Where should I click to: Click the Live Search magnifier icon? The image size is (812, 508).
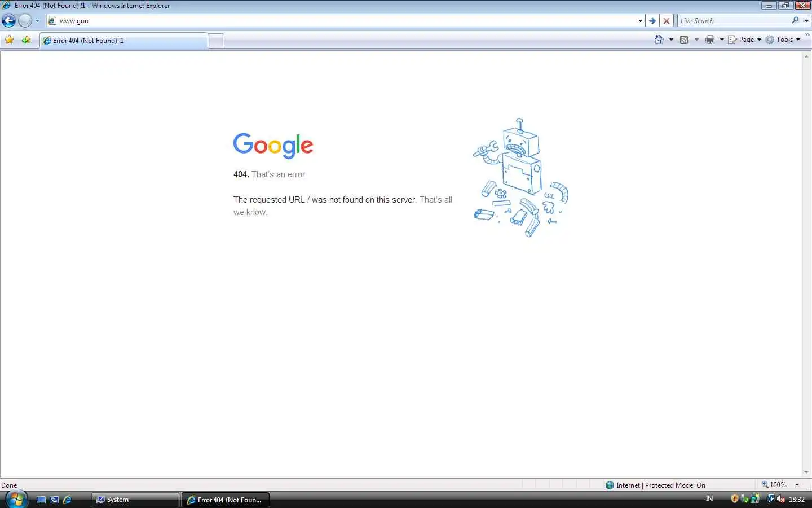[795, 20]
